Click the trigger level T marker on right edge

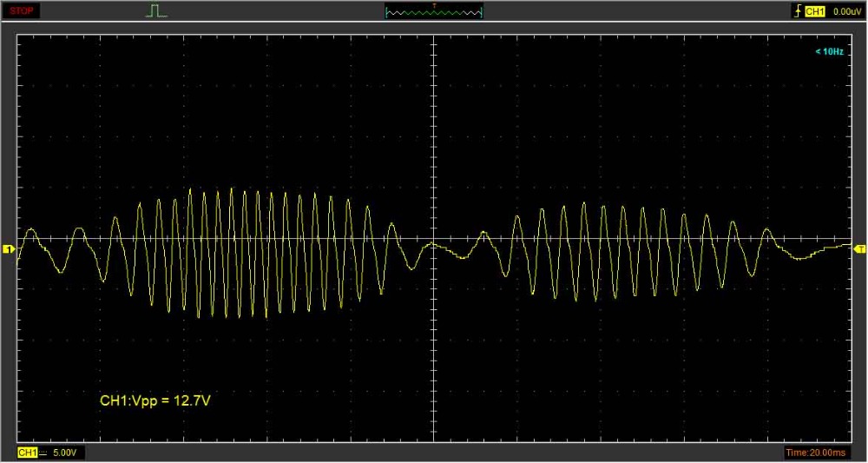pyautogui.click(x=859, y=249)
